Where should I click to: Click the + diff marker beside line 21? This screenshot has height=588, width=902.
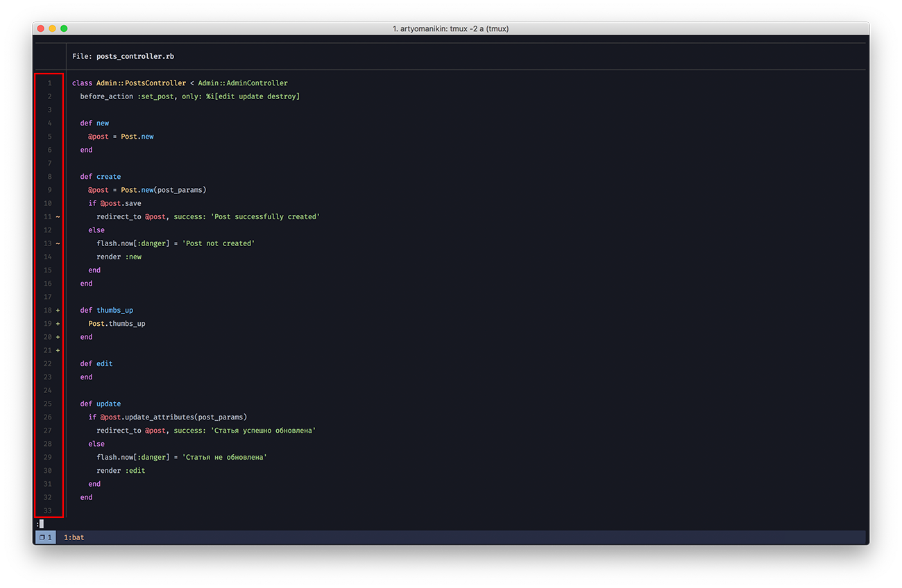tap(58, 350)
